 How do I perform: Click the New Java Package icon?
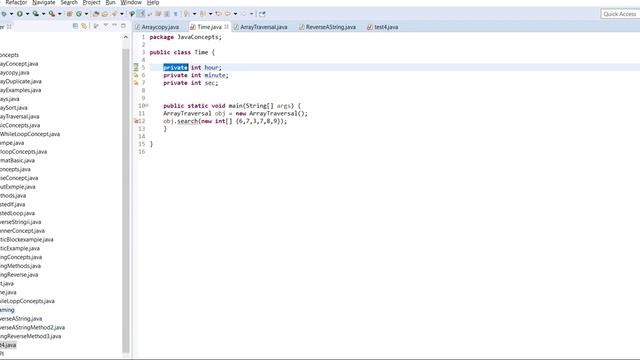click(x=69, y=14)
